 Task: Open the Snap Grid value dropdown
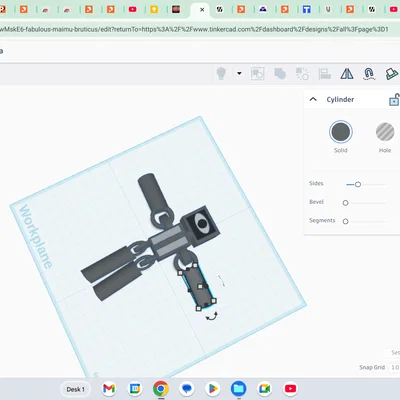[x=395, y=367]
